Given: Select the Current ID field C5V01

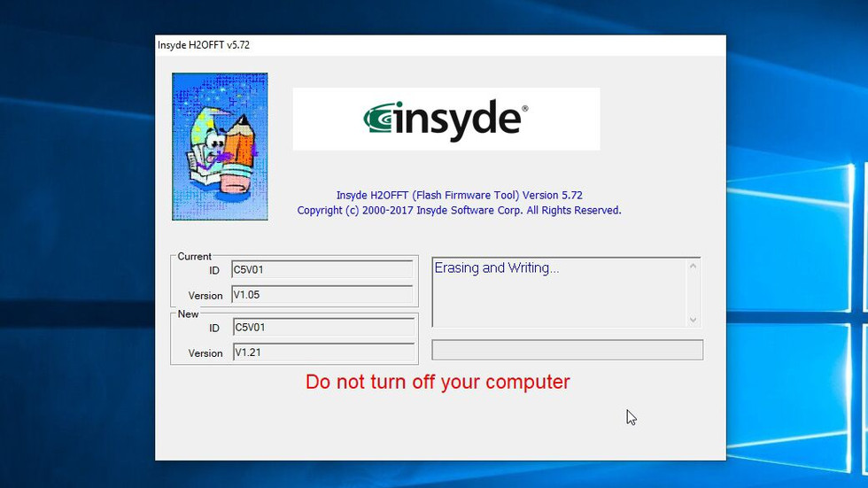Looking at the screenshot, I should (x=322, y=269).
